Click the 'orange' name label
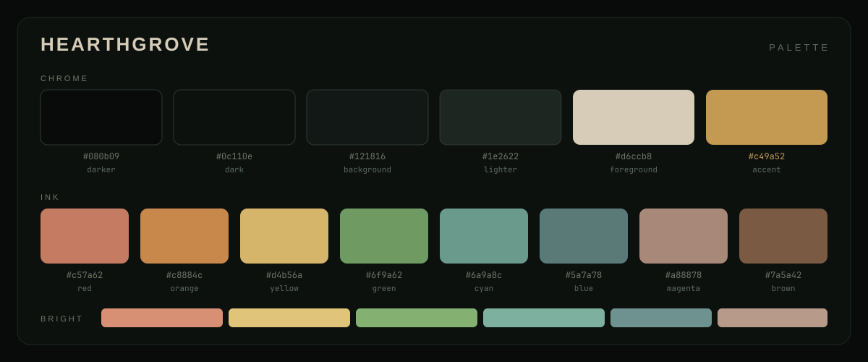The height and width of the screenshot is (362, 868). pyautogui.click(x=184, y=289)
